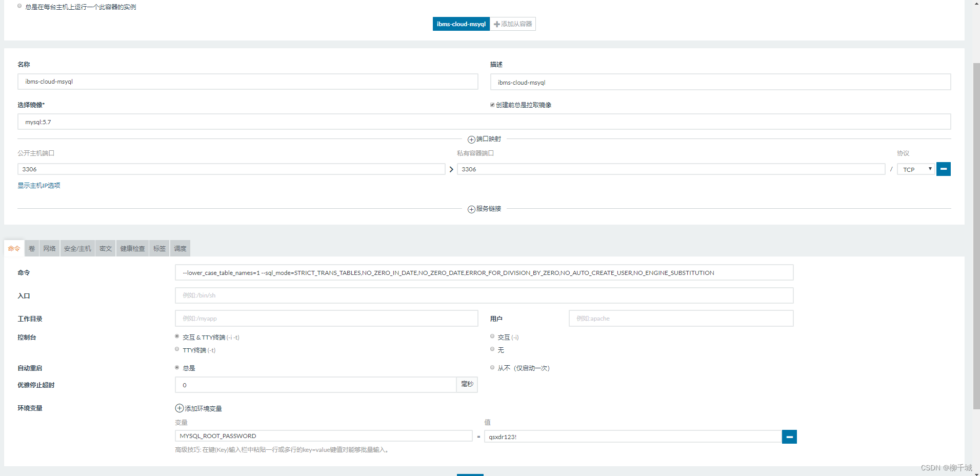This screenshot has width=980, height=476.
Task: Click the plus icon beside 端口映射
Action: point(471,140)
